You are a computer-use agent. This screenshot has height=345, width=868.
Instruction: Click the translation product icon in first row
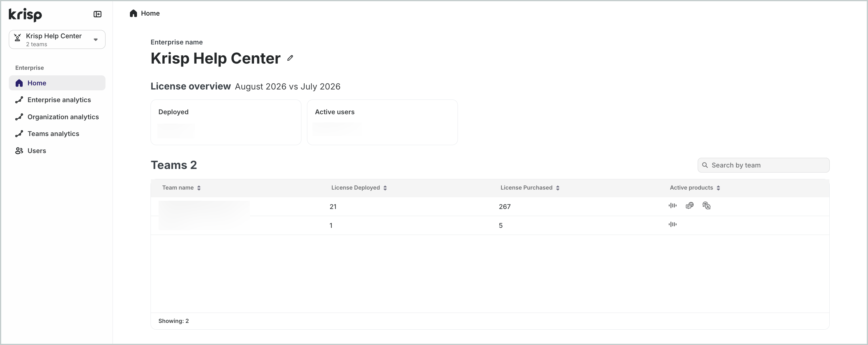coord(707,206)
